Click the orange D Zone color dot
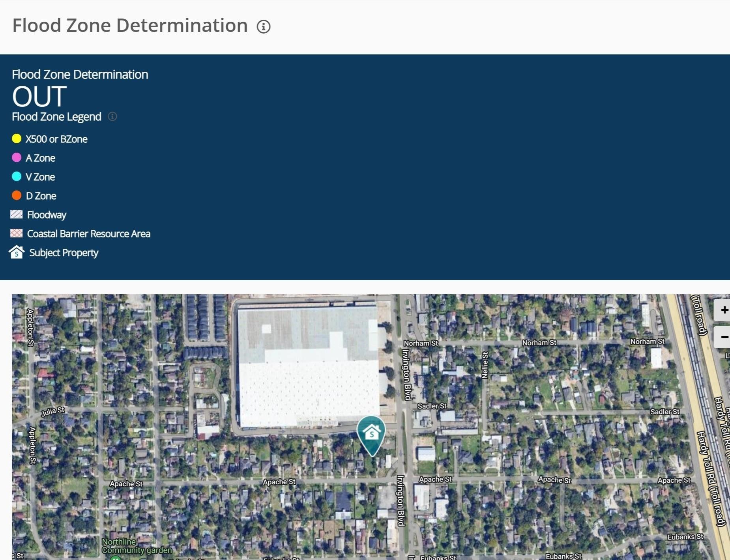Image resolution: width=730 pixels, height=560 pixels. coord(17,195)
